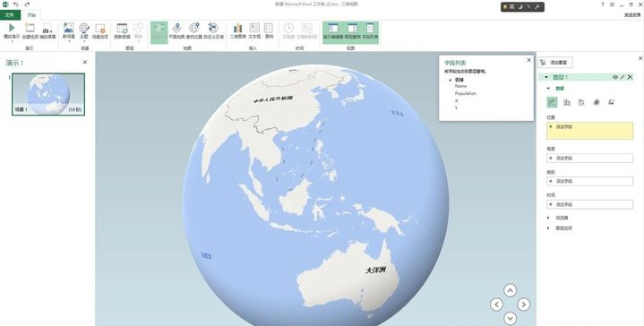Select the Name field in Field List

pos(460,86)
